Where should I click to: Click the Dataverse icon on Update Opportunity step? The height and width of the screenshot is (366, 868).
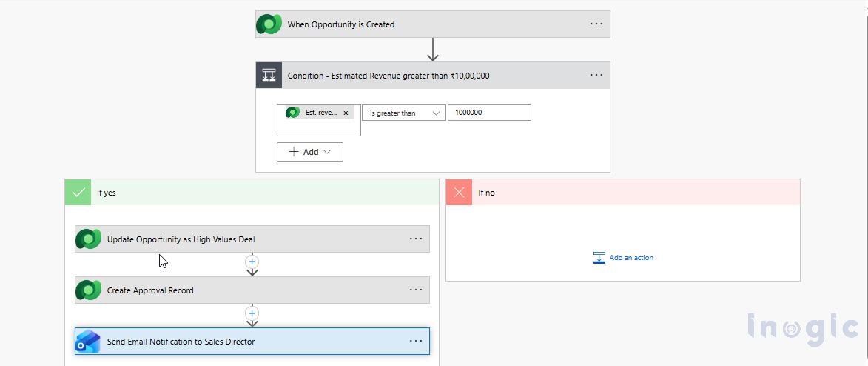88,239
